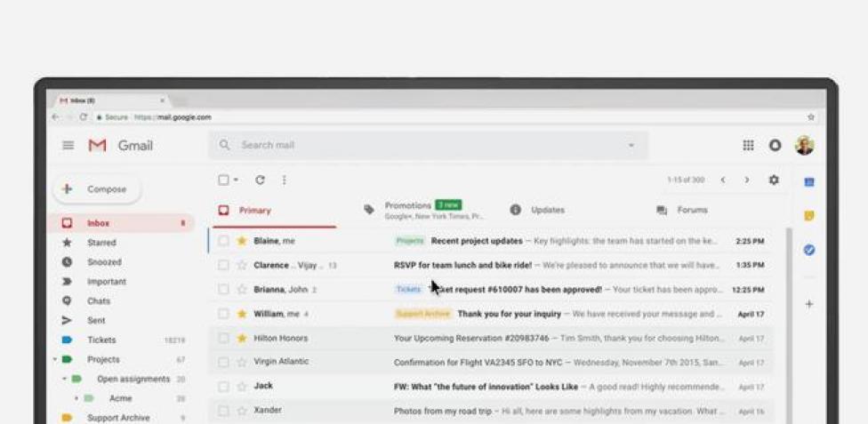The image size is (868, 424).
Task: Check the William email checkbox
Action: click(223, 314)
